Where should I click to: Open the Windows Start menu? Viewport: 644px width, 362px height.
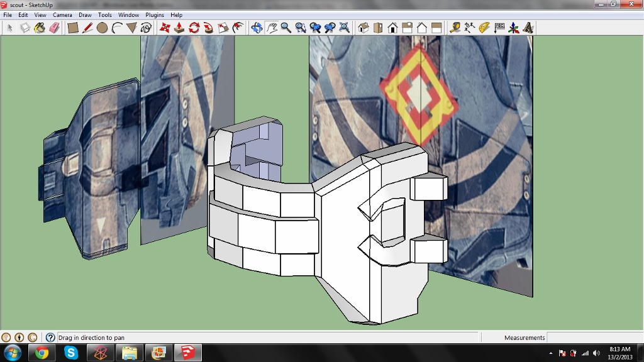click(13, 353)
